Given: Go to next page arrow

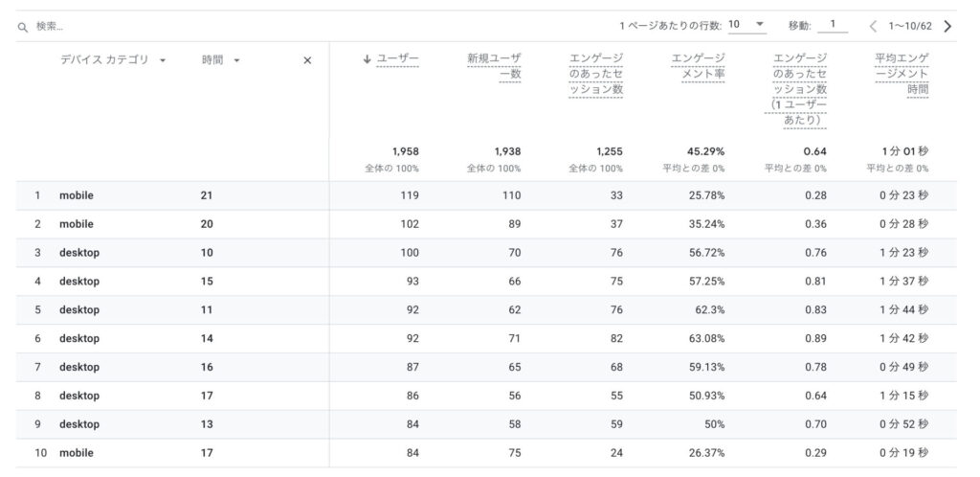Looking at the screenshot, I should pos(947,26).
